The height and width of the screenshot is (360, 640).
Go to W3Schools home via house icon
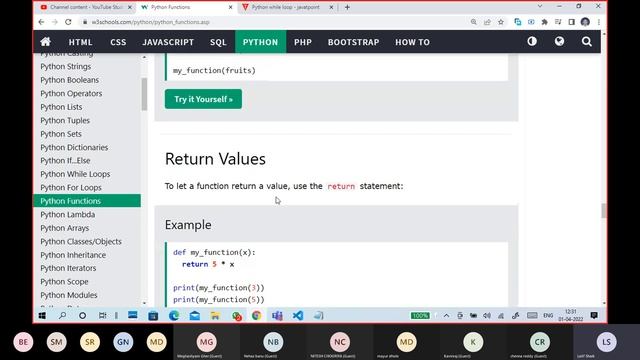click(46, 42)
